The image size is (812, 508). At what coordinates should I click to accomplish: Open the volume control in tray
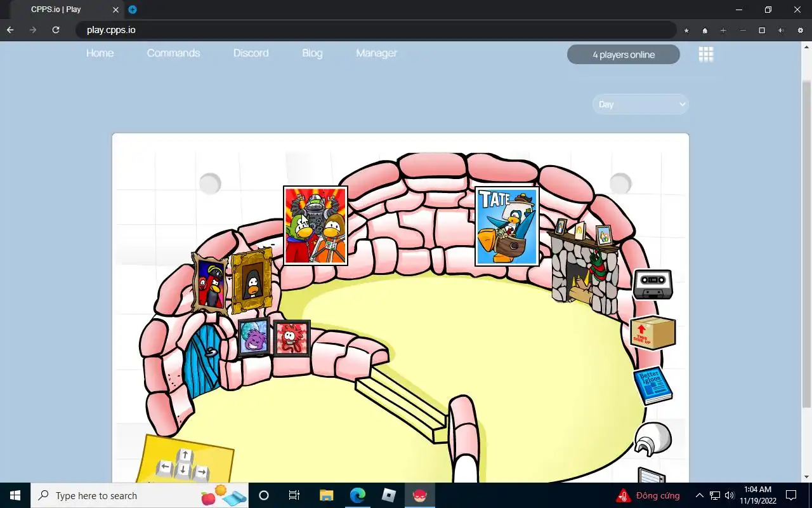730,495
